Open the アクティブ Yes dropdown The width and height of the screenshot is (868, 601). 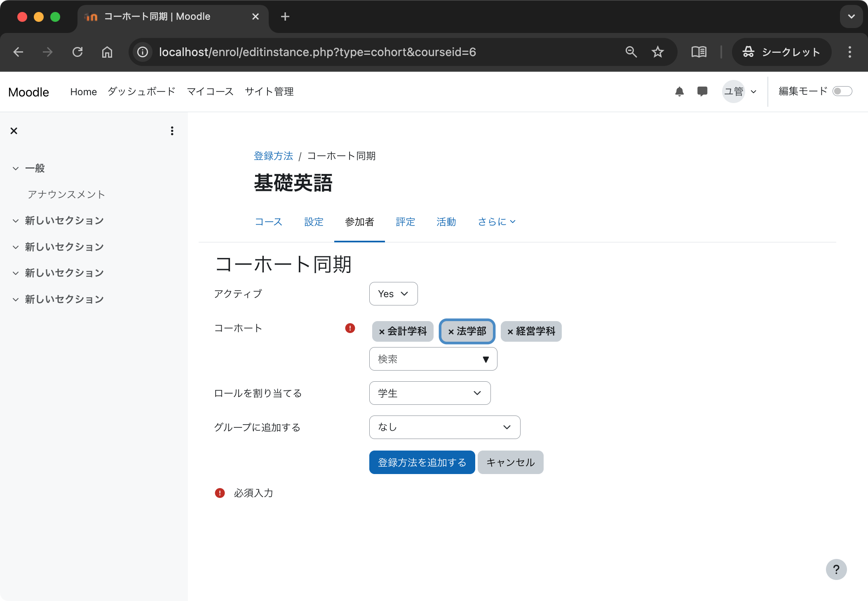point(393,293)
